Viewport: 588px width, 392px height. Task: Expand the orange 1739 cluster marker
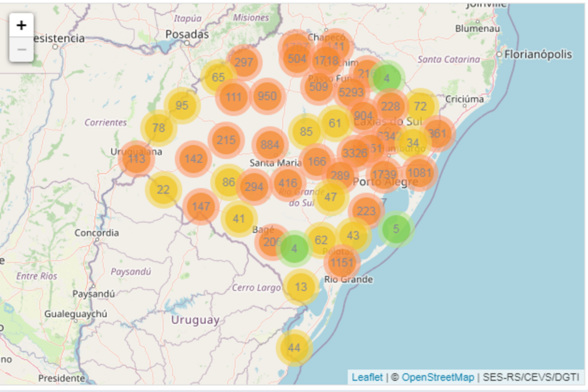(384, 175)
